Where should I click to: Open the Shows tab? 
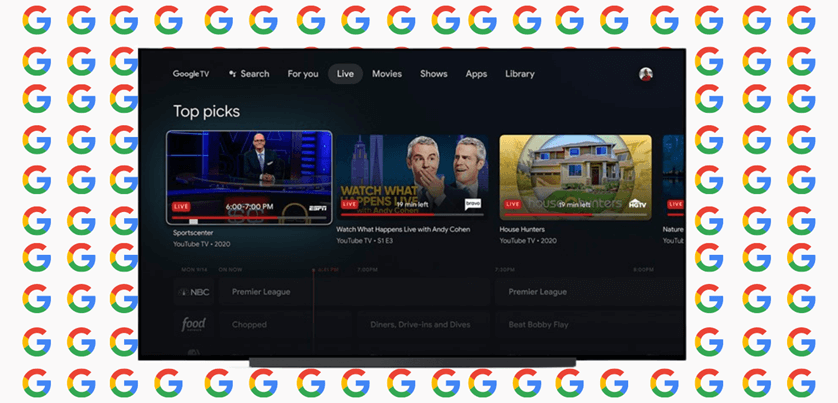coord(433,74)
